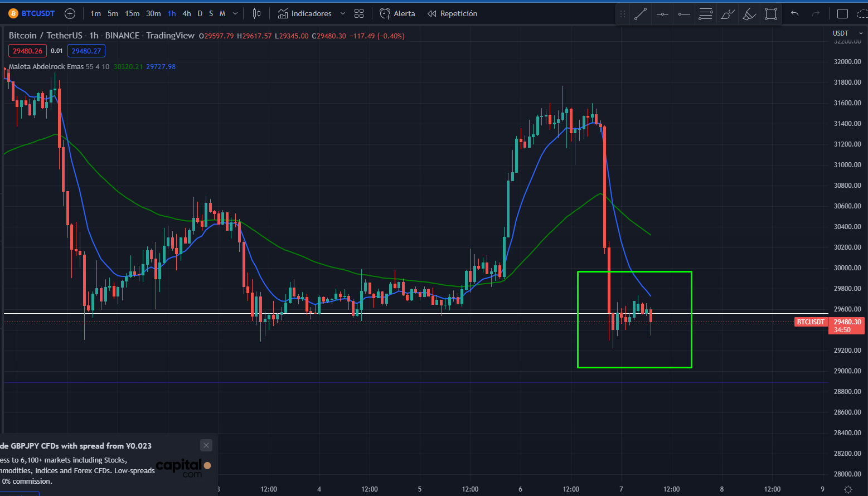Open the Indicadores menu
Image resolution: width=868 pixels, height=496 pixels.
pyautogui.click(x=305, y=13)
